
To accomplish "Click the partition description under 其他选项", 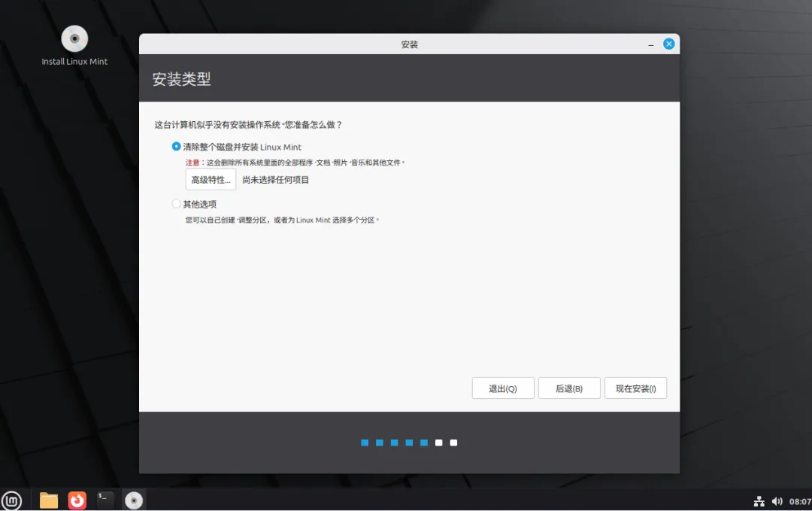I will click(x=282, y=220).
